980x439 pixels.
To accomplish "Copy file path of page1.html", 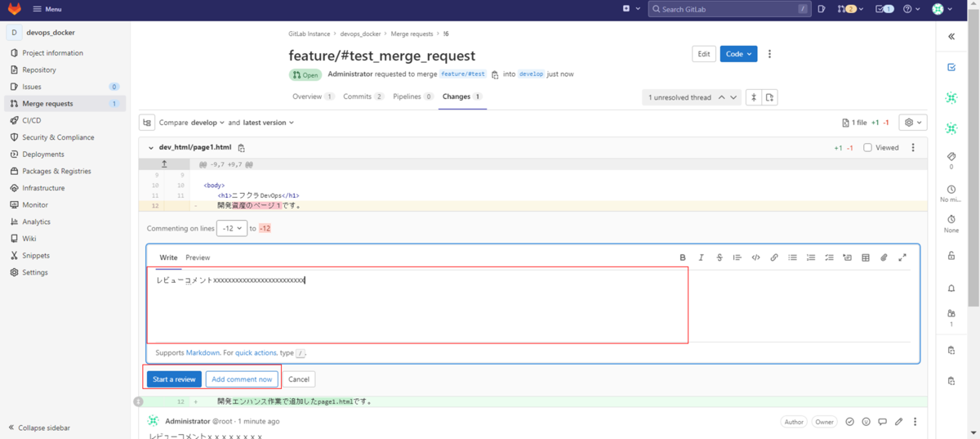I will click(241, 148).
